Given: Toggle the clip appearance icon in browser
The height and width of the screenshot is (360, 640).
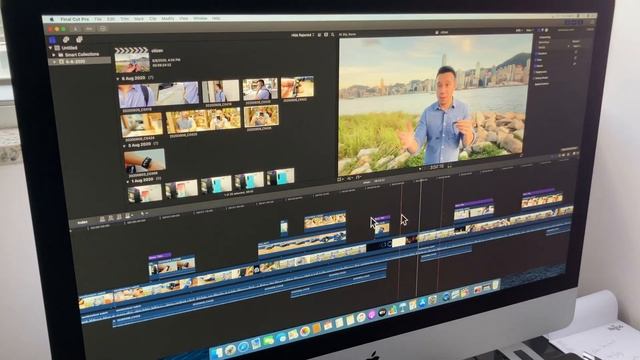Looking at the screenshot, I should pos(320,35).
